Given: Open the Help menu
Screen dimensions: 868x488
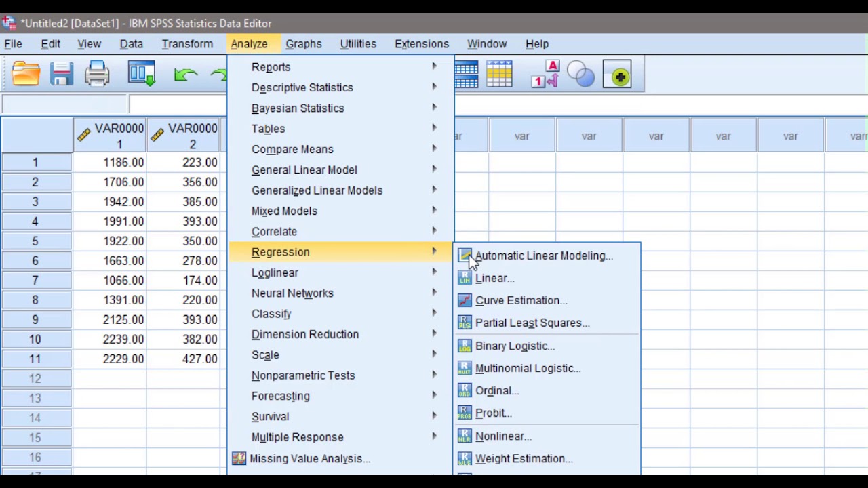Looking at the screenshot, I should 537,44.
